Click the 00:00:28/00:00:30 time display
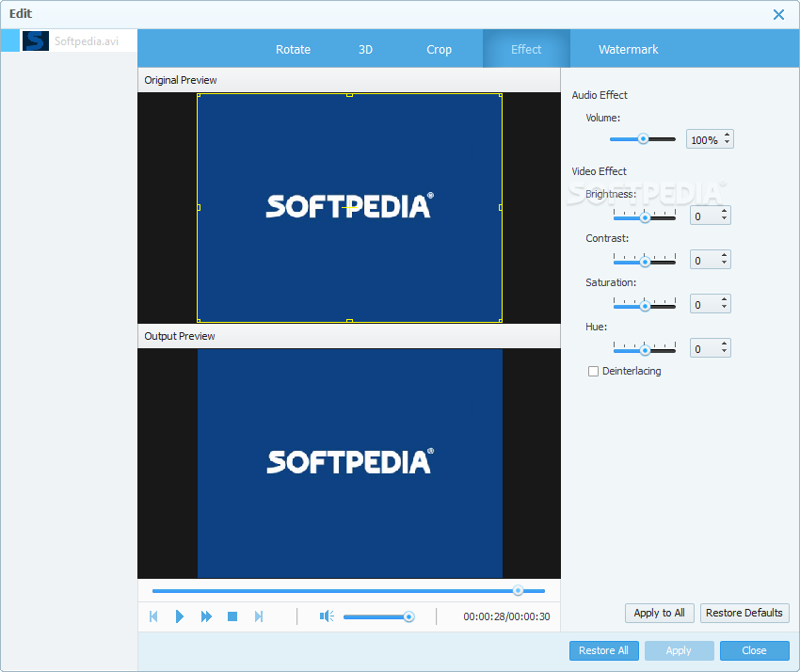Screen dimensions: 800x672 (x=506, y=616)
